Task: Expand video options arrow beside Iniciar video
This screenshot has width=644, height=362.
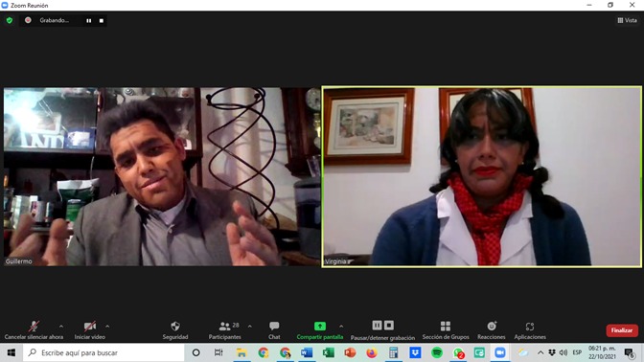Action: click(107, 327)
